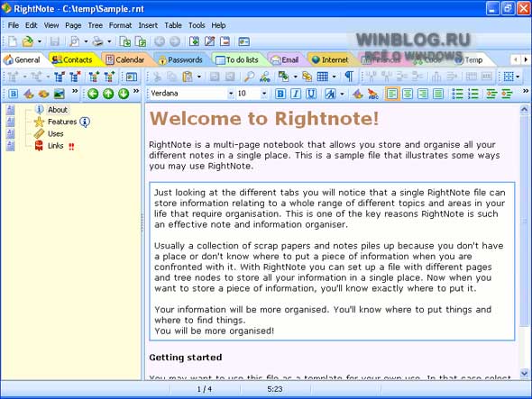Open the Verdana font name dropdown
The width and height of the screenshot is (532, 399).
231,94
